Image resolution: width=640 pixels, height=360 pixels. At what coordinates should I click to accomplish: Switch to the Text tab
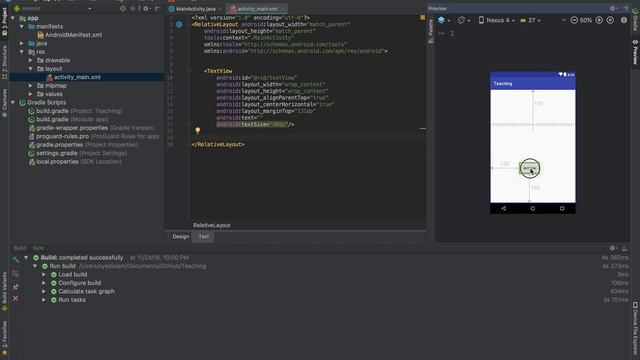point(203,237)
